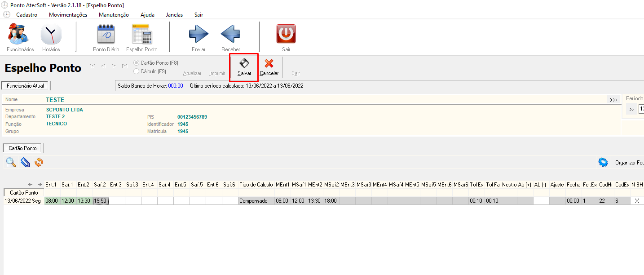Open the Ajuda menu
Viewport: 644px width, 275px height.
pyautogui.click(x=147, y=14)
